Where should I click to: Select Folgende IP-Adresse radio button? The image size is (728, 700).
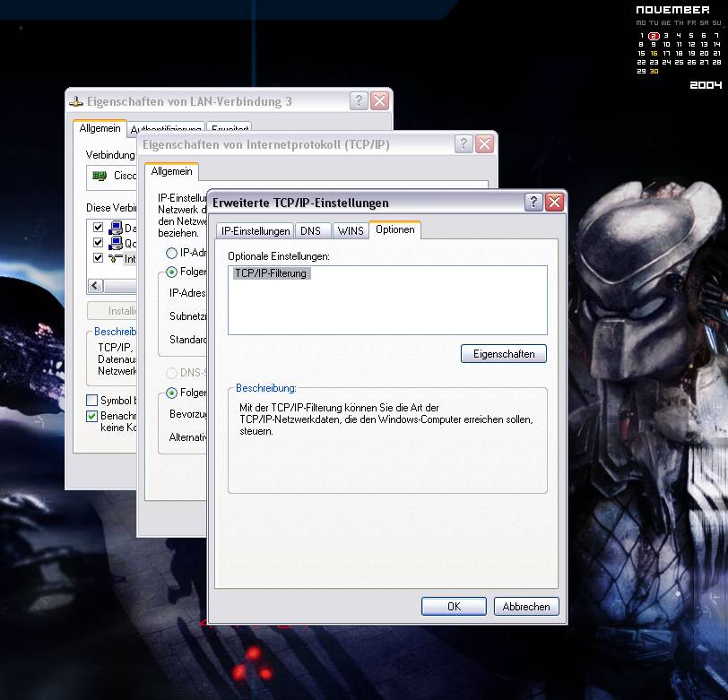pos(172,272)
